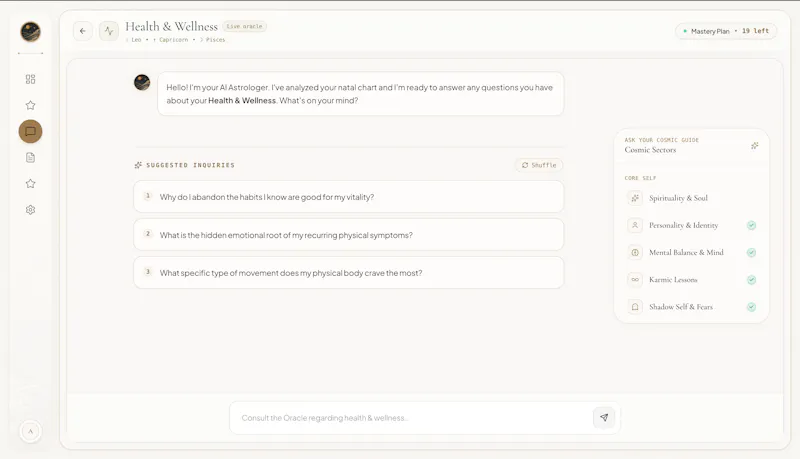Click the checkmark beside Shadow Self & Fears
The height and width of the screenshot is (459, 800).
[752, 307]
